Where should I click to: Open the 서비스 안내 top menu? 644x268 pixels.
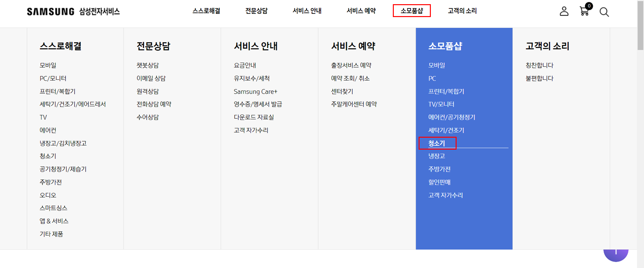307,11
